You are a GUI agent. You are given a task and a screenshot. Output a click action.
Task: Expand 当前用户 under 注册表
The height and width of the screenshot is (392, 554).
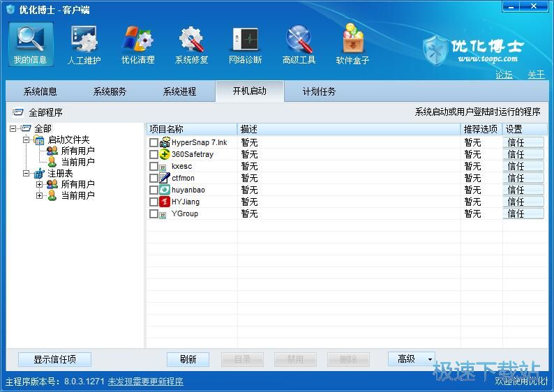click(39, 195)
